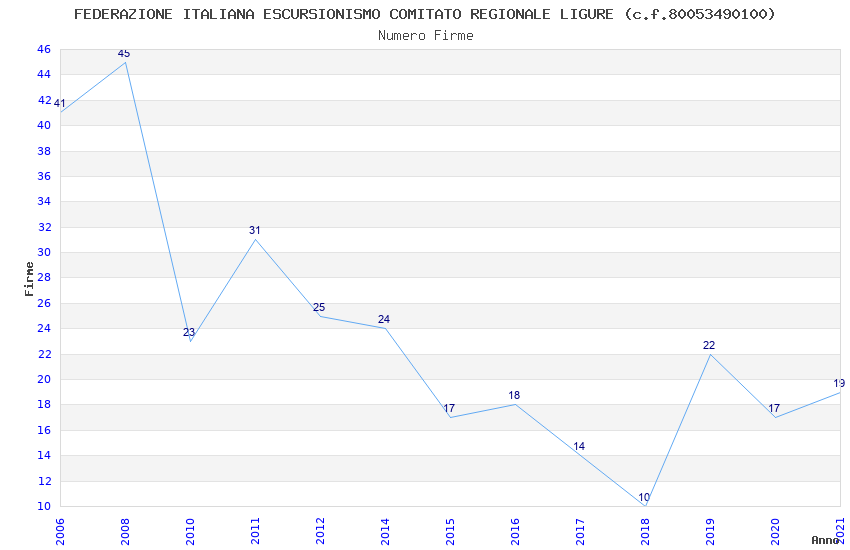Screen dimensions: 850x550
Task: Click the 2014 x-axis year label
Action: pyautogui.click(x=385, y=532)
